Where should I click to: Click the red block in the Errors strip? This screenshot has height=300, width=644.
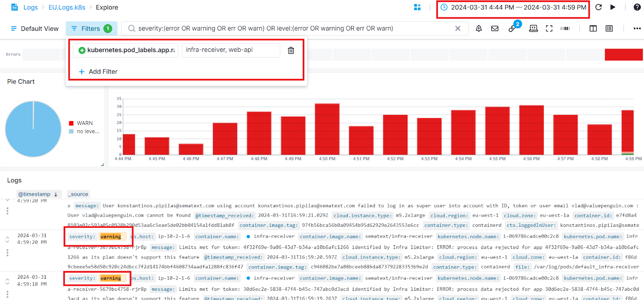[x=623, y=55]
